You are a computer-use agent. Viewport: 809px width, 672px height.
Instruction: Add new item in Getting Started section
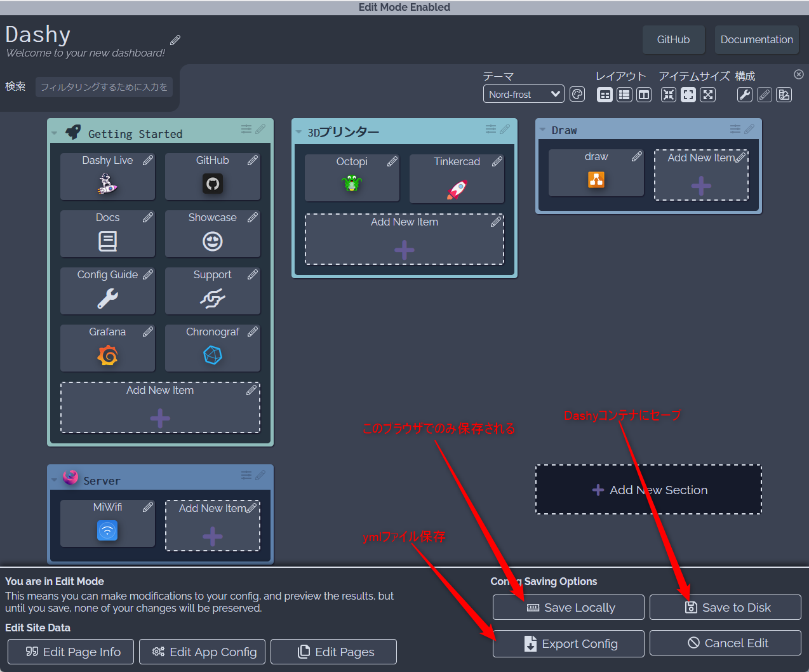tap(160, 408)
